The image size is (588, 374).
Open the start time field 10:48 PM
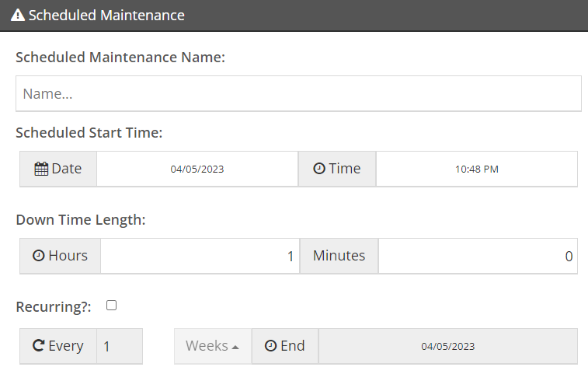point(477,169)
